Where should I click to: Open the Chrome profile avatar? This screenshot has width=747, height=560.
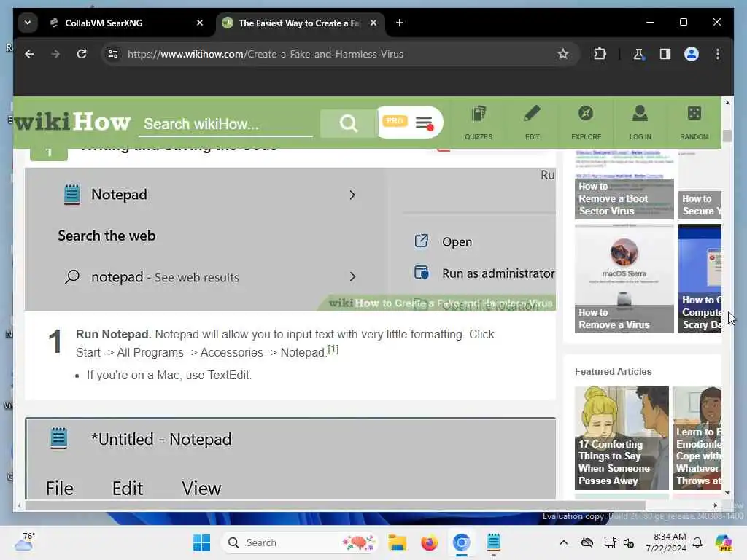click(692, 54)
